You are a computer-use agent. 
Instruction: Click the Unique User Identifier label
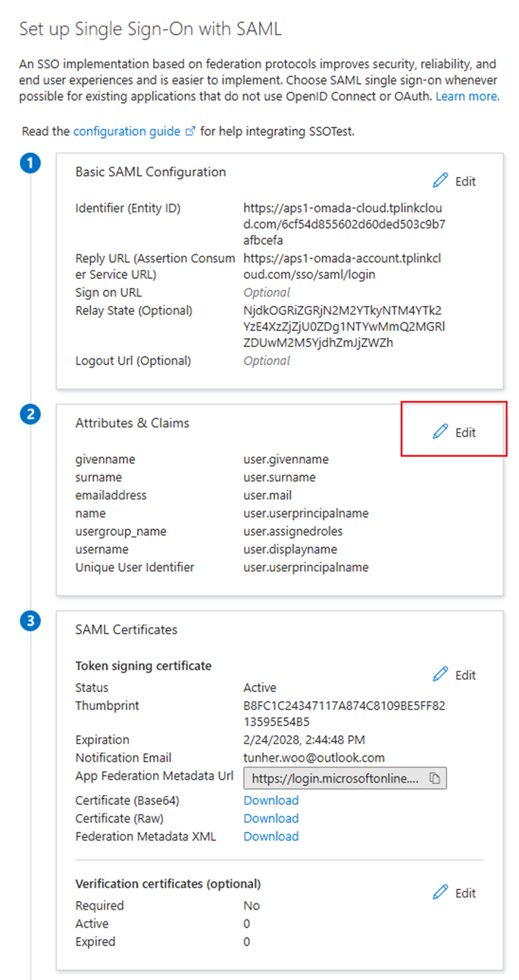point(135,567)
